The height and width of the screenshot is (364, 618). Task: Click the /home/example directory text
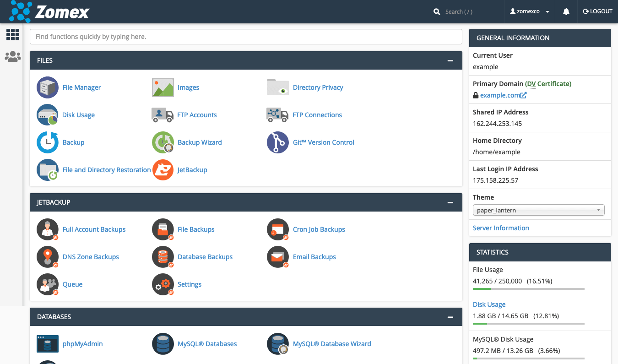(x=497, y=152)
